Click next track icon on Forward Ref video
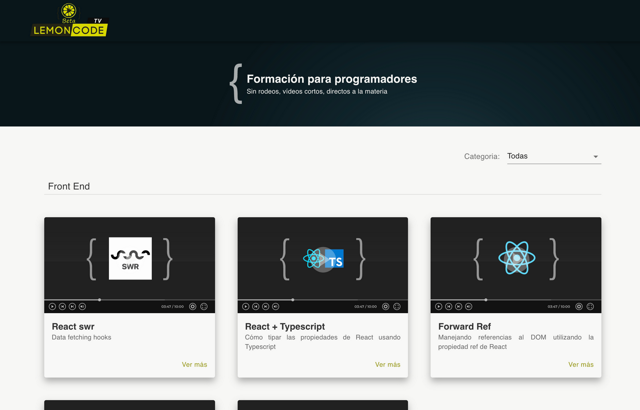640x410 pixels. (x=458, y=306)
